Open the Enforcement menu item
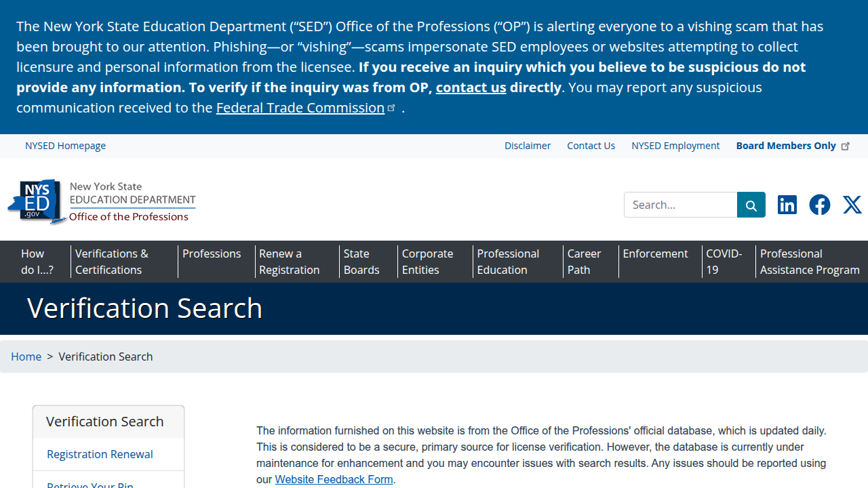This screenshot has height=488, width=868. 655,253
